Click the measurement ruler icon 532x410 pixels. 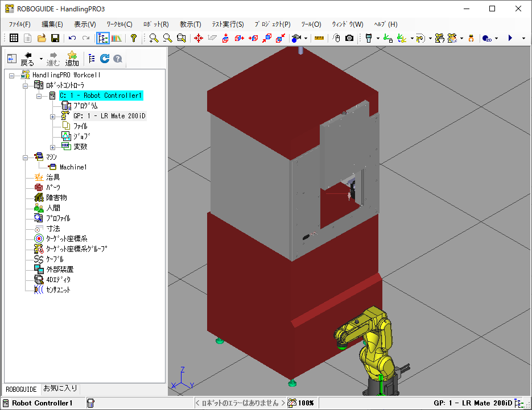[x=319, y=38]
